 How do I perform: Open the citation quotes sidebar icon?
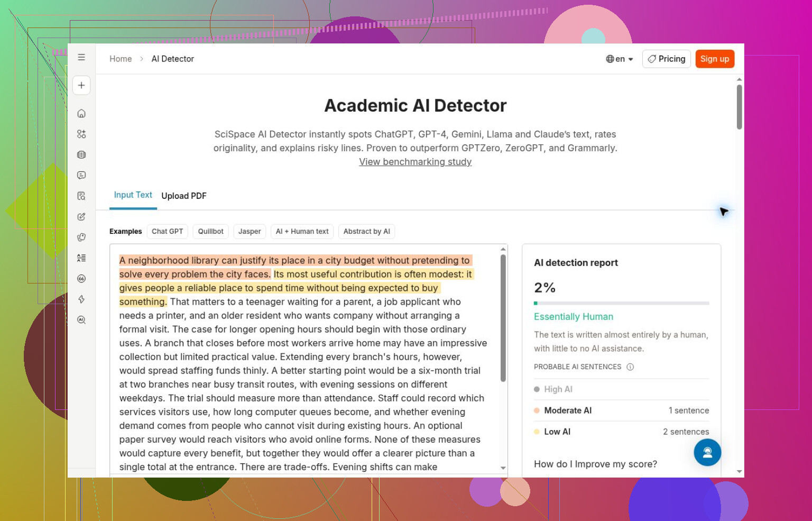(x=81, y=279)
